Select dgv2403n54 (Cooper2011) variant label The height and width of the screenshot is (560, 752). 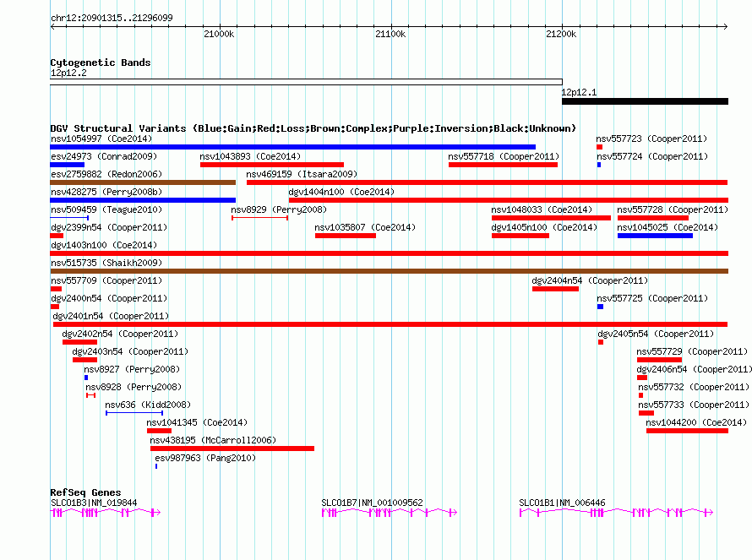pyautogui.click(x=130, y=351)
